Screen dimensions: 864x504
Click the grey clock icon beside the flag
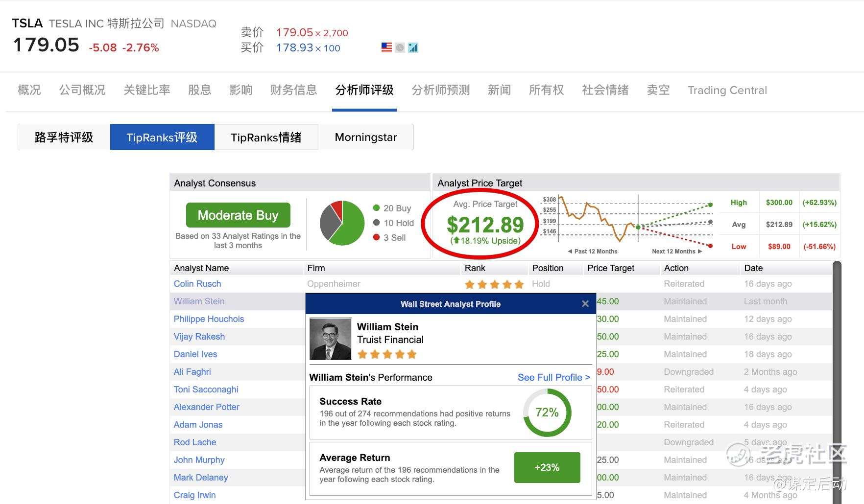tap(400, 47)
